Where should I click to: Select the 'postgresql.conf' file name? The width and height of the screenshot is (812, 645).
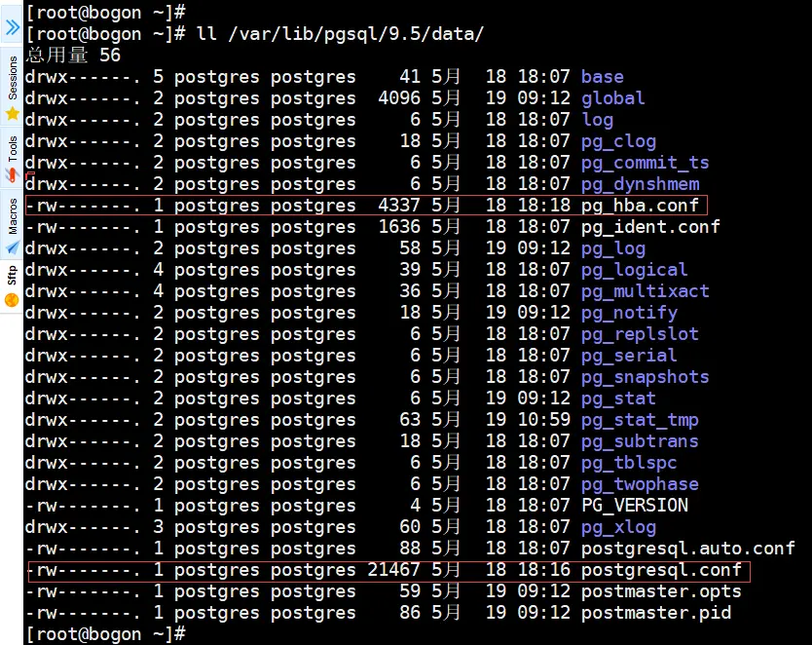point(661,570)
